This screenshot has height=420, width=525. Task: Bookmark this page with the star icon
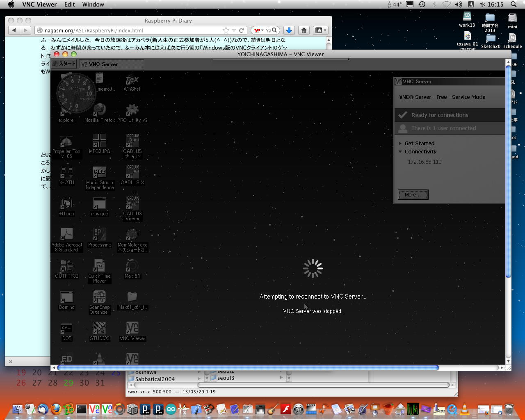[226, 30]
